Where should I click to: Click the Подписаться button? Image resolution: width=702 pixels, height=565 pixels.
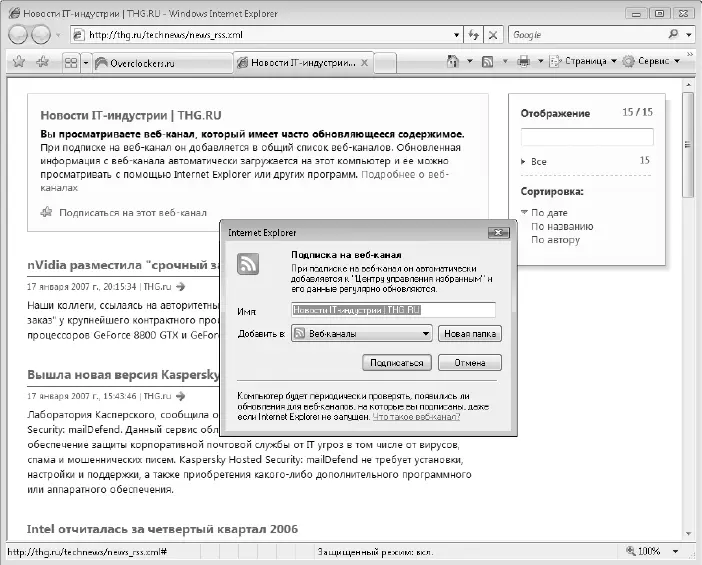397,363
